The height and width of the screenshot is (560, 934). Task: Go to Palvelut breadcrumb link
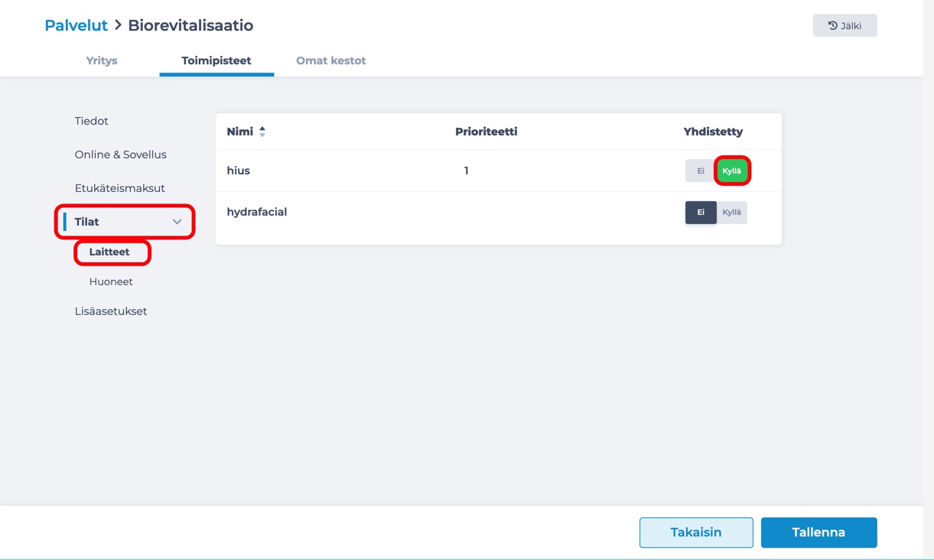pyautogui.click(x=76, y=25)
